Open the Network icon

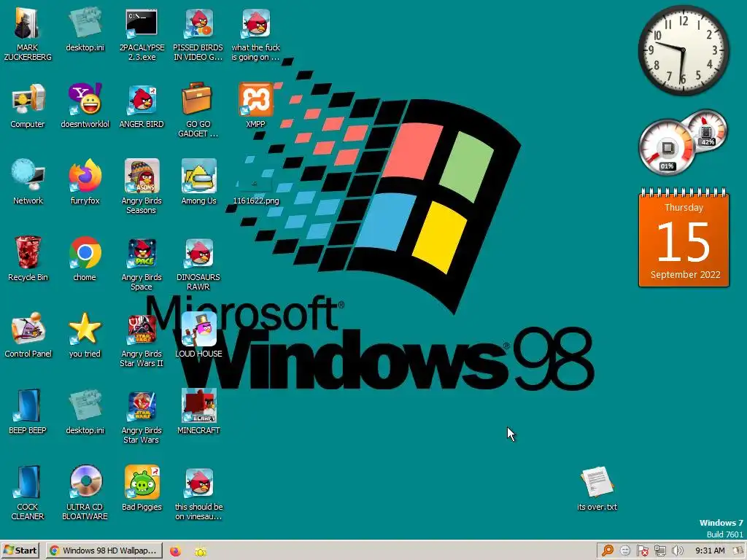tap(28, 176)
